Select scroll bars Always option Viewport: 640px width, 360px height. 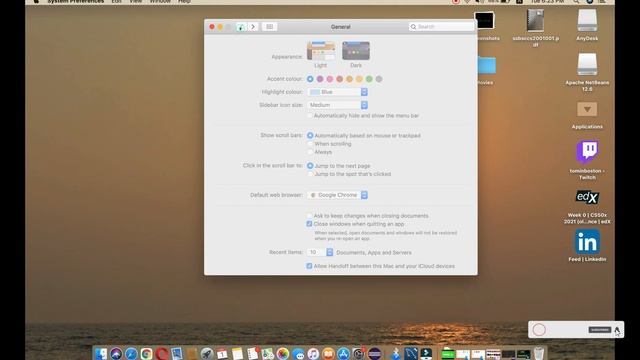click(310, 152)
